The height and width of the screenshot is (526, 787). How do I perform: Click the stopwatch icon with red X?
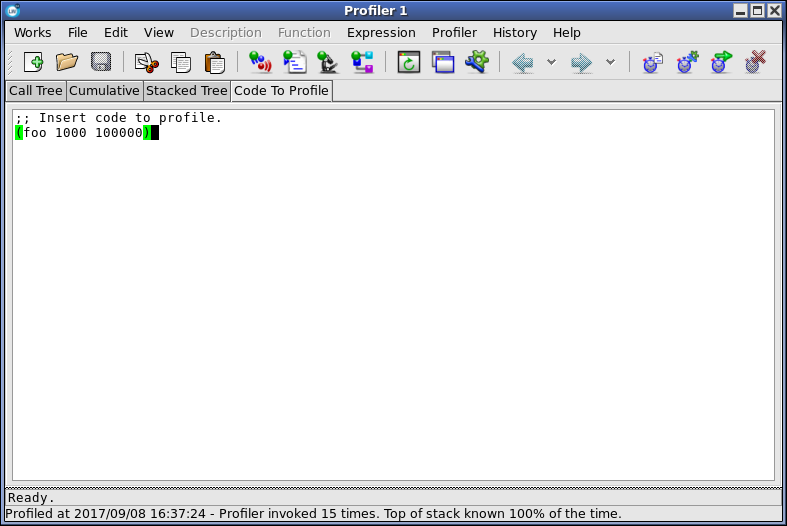pyautogui.click(x=755, y=62)
